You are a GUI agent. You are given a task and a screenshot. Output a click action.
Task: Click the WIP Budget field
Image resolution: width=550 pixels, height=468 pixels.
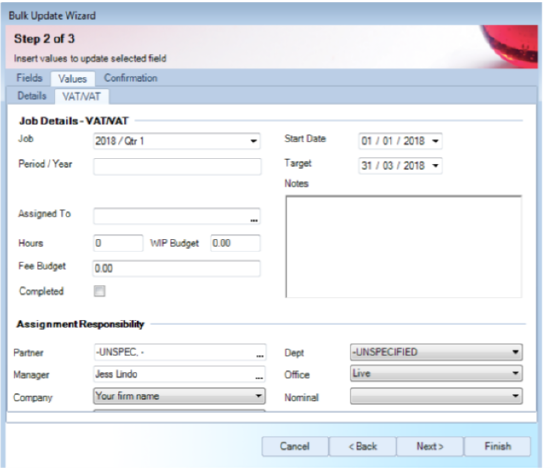[235, 243]
